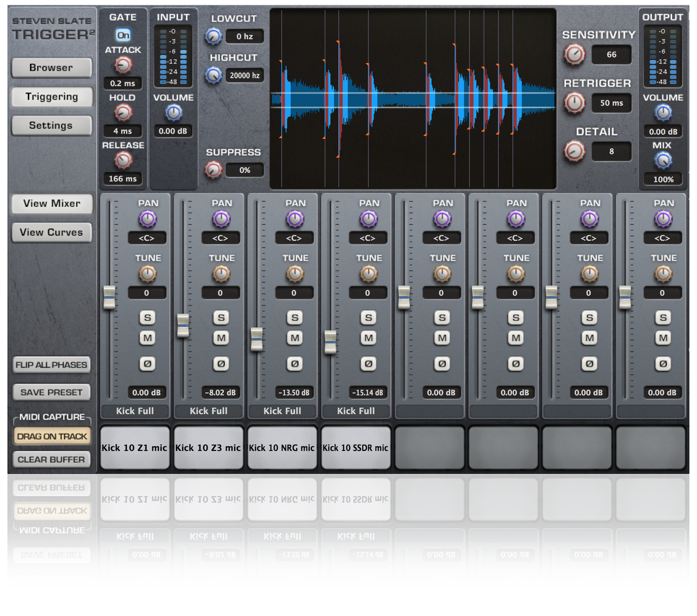Open the Browser page
The height and width of the screenshot is (616, 697).
tap(52, 68)
